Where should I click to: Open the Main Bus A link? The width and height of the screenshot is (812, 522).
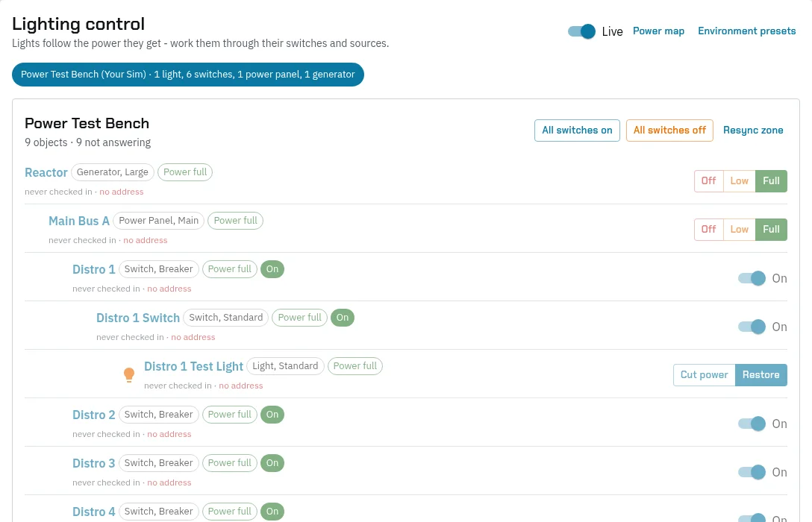pos(78,221)
